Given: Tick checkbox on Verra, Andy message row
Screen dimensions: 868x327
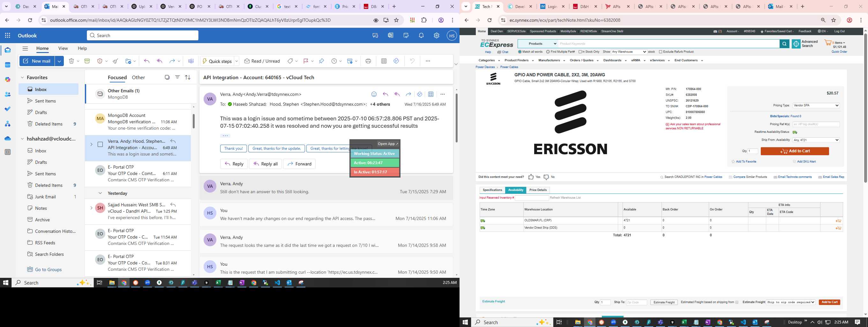Looking at the screenshot, I should 100,144.
